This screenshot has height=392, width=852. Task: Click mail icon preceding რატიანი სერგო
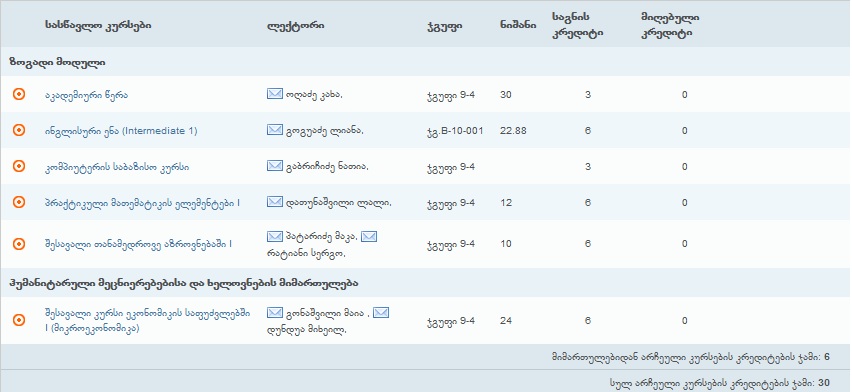tap(369, 237)
